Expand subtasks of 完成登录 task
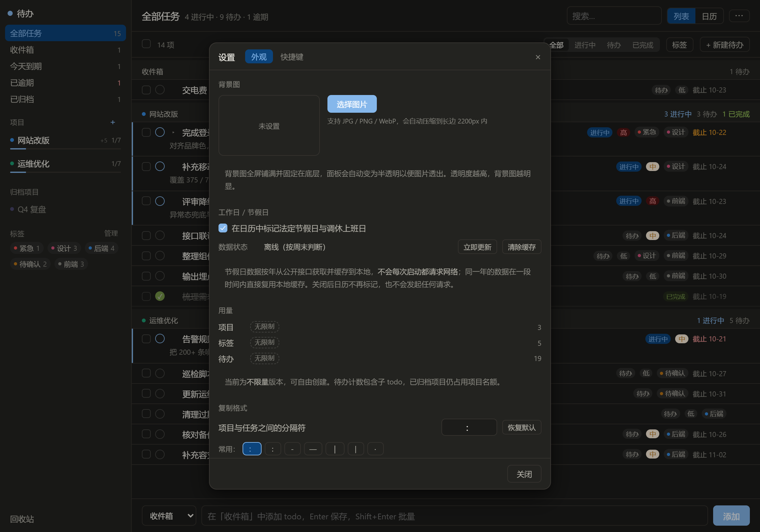 click(x=173, y=132)
